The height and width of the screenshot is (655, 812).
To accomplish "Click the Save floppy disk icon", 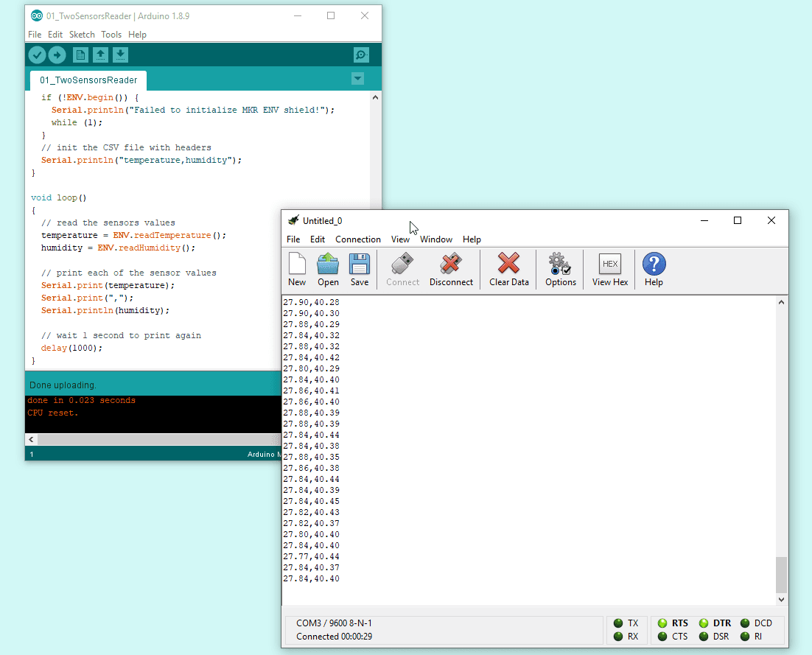I will click(x=360, y=270).
